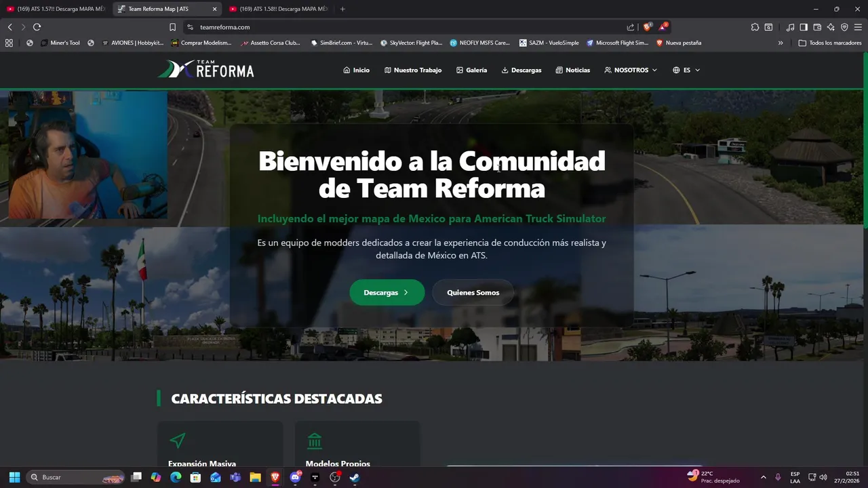Open the apps grid icon in bookmarks bar
Screen dimensions: 868x488
pos(9,43)
